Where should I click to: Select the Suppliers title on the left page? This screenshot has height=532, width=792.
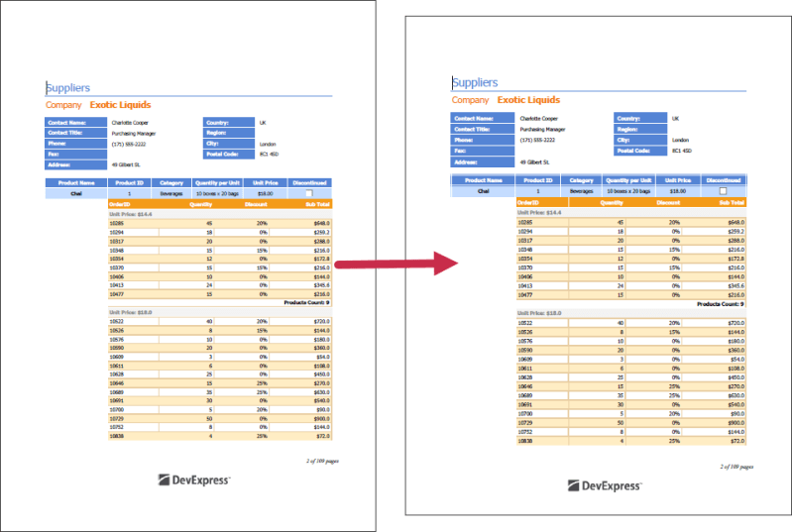point(68,88)
